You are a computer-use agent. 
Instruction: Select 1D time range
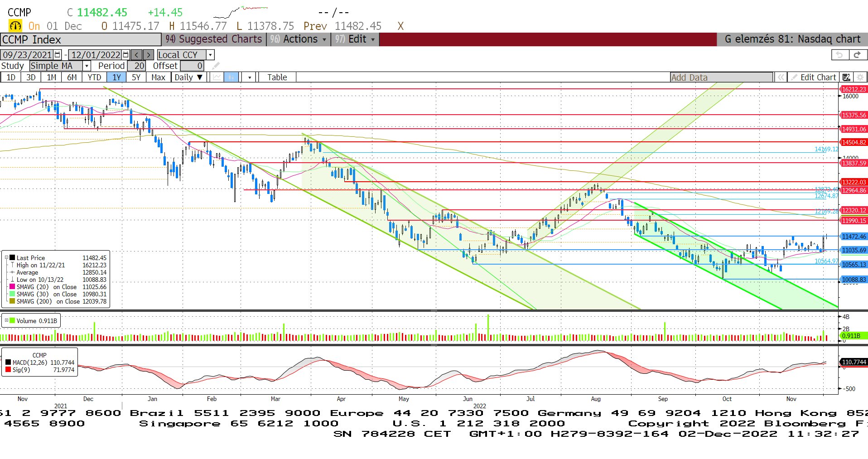pyautogui.click(x=11, y=77)
